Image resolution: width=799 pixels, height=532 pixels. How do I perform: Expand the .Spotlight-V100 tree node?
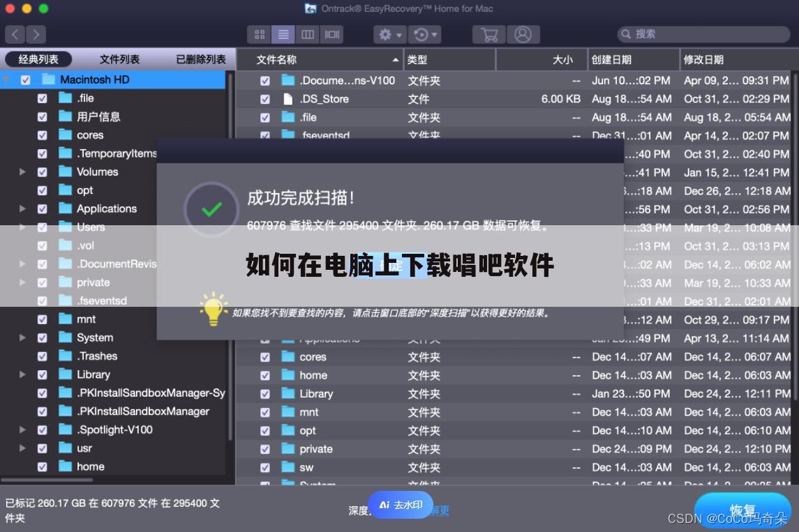tap(22, 430)
